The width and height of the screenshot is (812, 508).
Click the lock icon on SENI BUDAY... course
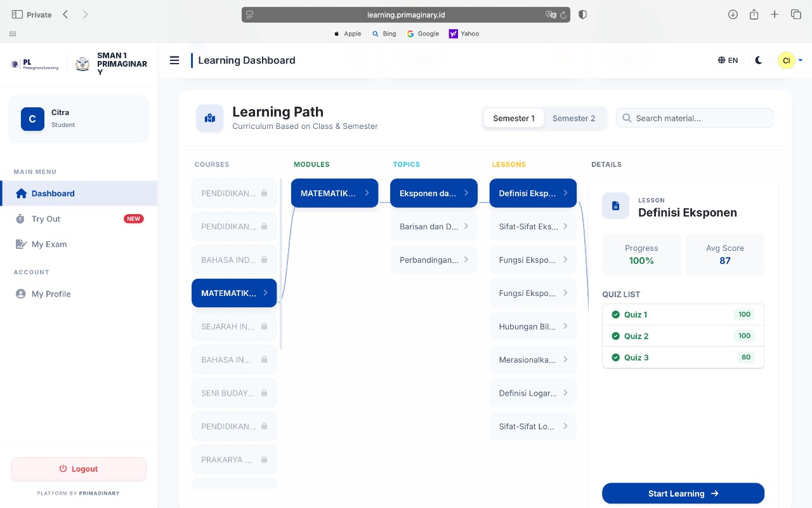264,392
